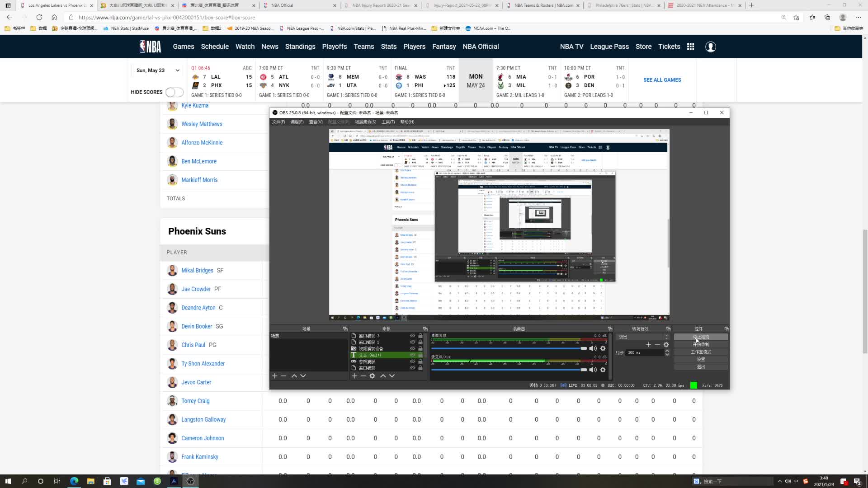
Task: Click the 开始录制 start recording button
Action: 700,344
